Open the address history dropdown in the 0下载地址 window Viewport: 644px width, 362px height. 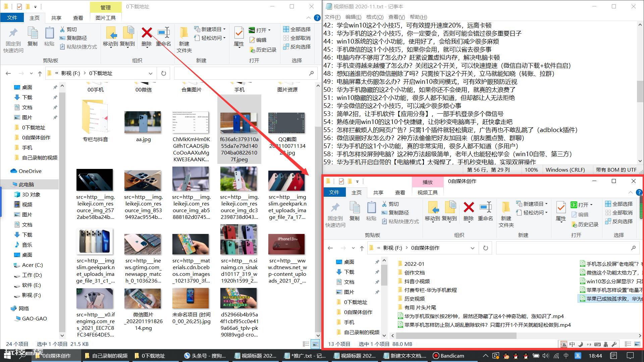pos(150,73)
